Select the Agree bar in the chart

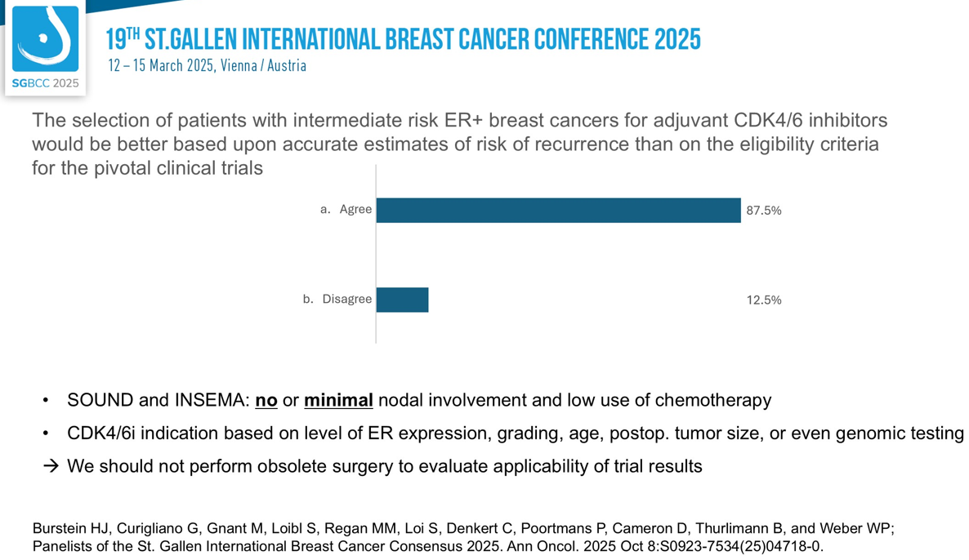coord(558,210)
